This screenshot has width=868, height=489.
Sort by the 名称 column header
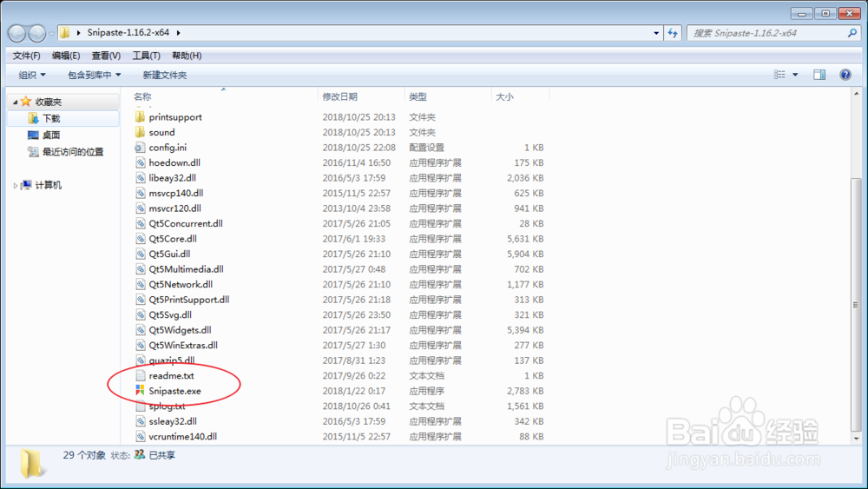point(142,96)
